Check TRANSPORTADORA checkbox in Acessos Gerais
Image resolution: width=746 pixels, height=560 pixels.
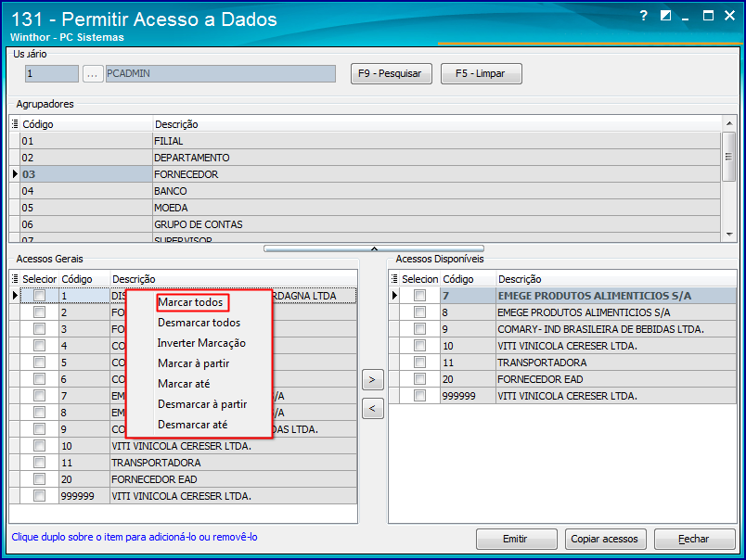40,463
